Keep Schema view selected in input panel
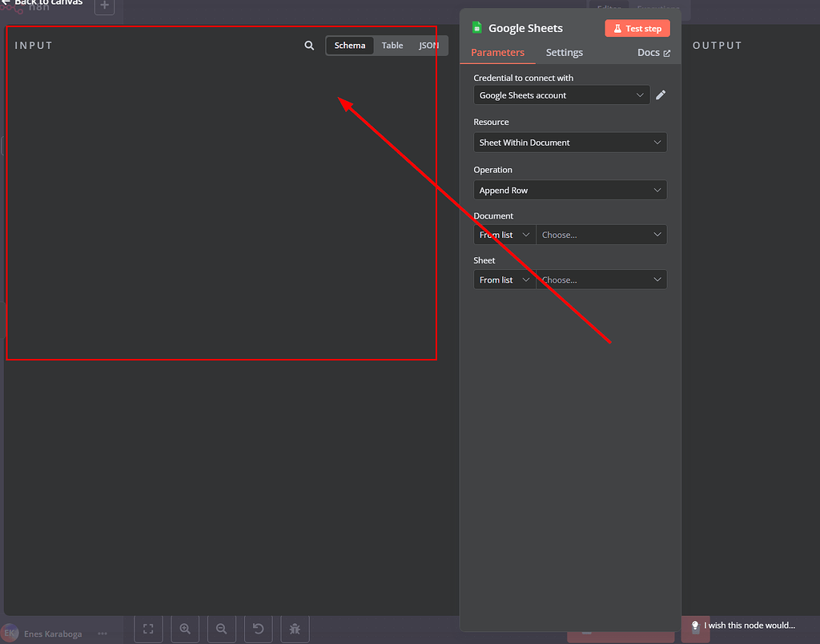Viewport: 820px width, 644px height. [350, 45]
